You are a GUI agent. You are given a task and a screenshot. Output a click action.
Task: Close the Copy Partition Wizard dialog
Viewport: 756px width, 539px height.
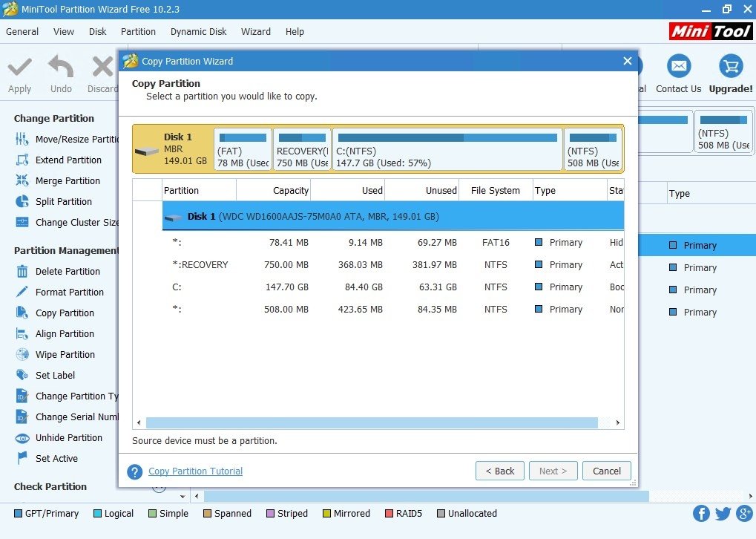tap(627, 62)
